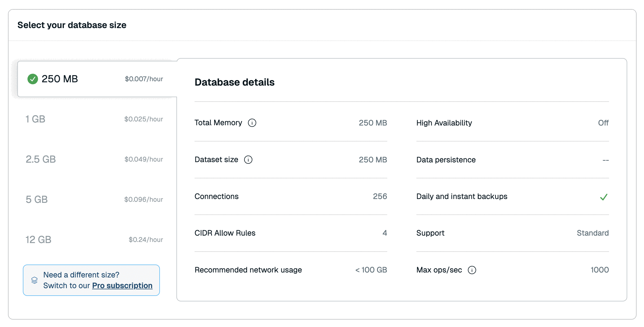Click the Database details heading
This screenshot has width=644, height=327.
(234, 82)
